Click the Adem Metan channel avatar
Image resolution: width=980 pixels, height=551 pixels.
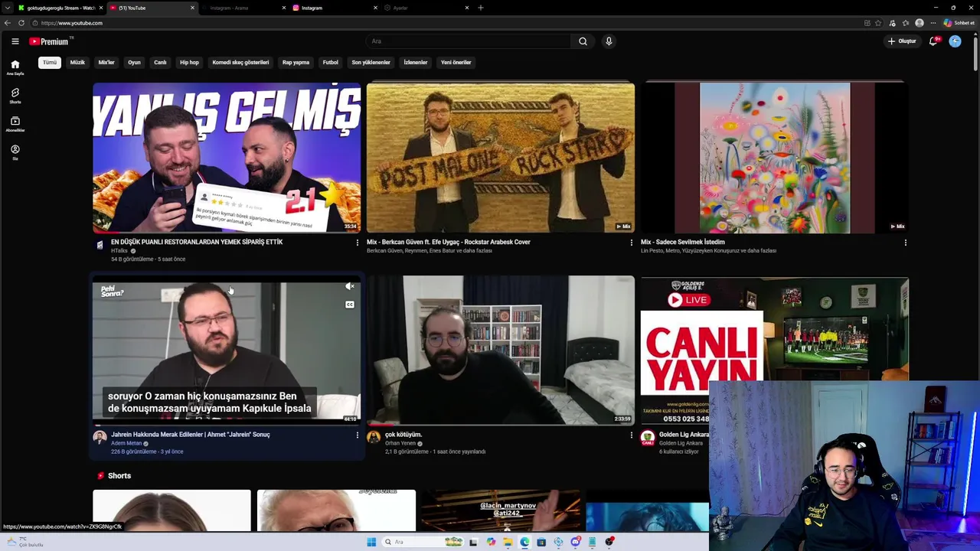100,438
